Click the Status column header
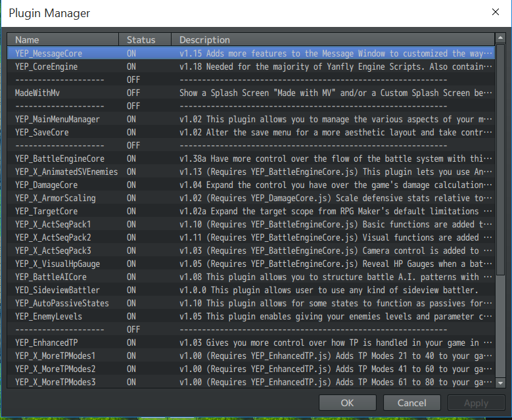 (145, 39)
